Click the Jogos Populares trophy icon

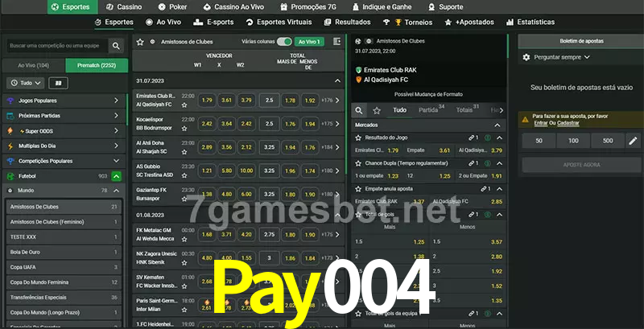click(x=10, y=101)
